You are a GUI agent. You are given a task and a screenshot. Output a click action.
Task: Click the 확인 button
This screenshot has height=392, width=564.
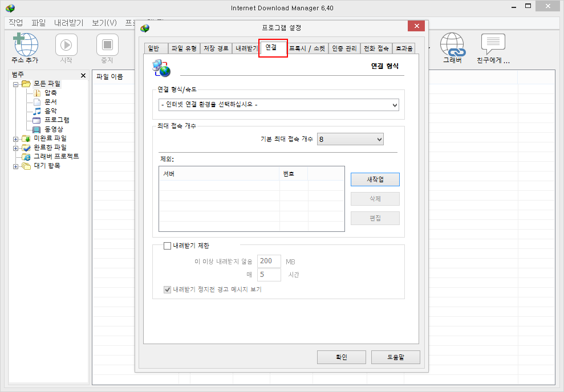tap(342, 357)
